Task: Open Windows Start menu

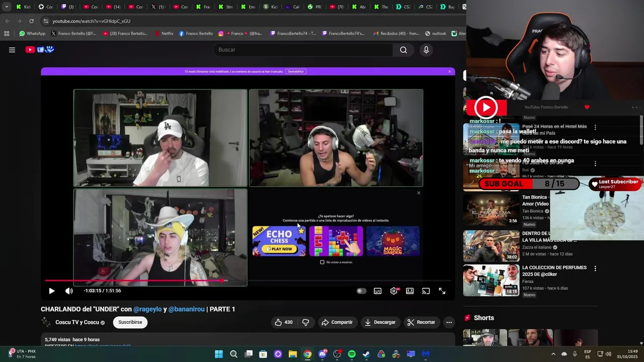Action: point(219,354)
